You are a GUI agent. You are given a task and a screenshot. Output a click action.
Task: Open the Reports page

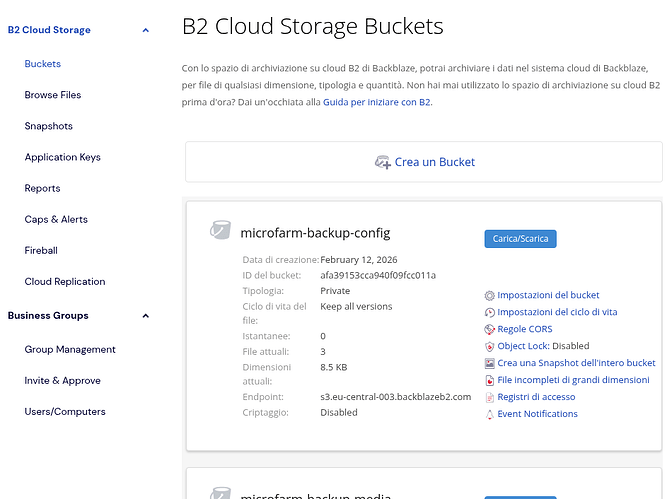43,188
